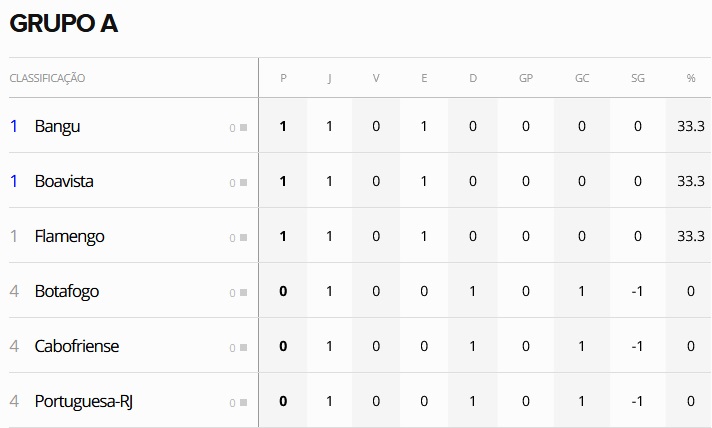This screenshot has height=428, width=712.
Task: Click Flamengo's position change square icon
Action: click(242, 238)
